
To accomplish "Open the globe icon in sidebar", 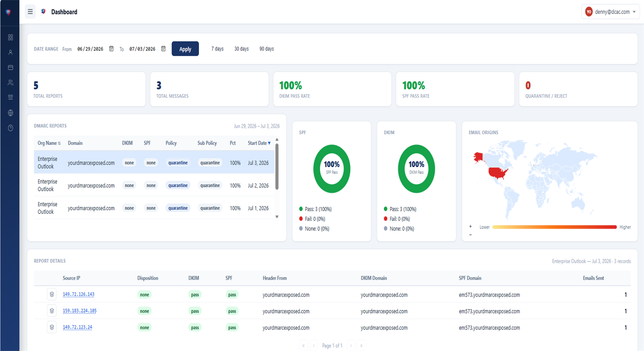I will (10, 113).
